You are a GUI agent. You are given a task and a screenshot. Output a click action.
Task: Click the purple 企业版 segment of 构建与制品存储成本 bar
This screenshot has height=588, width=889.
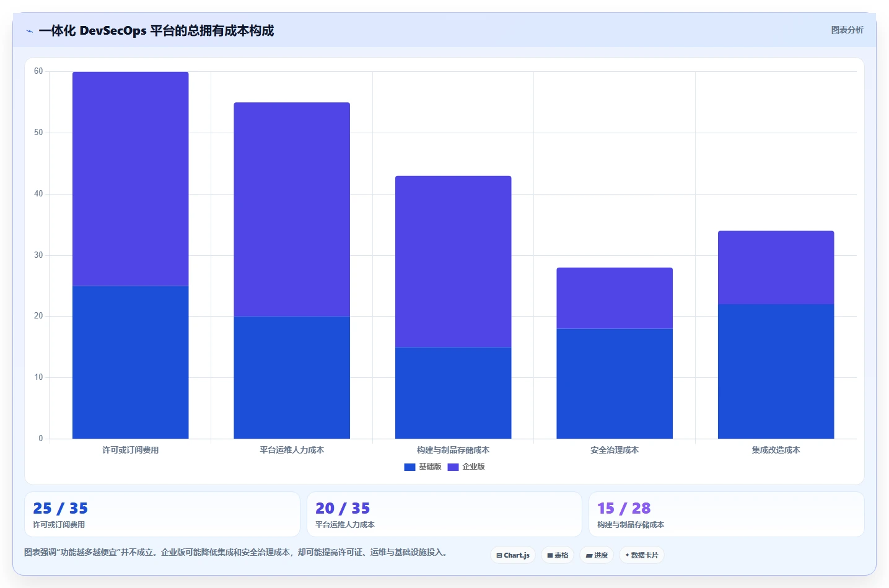(453, 261)
